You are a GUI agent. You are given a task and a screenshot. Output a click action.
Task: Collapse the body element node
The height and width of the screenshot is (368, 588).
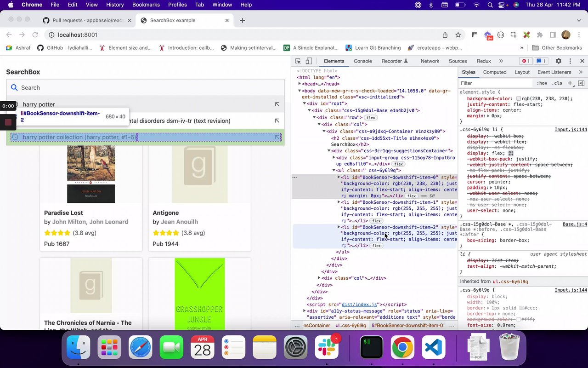click(x=300, y=91)
